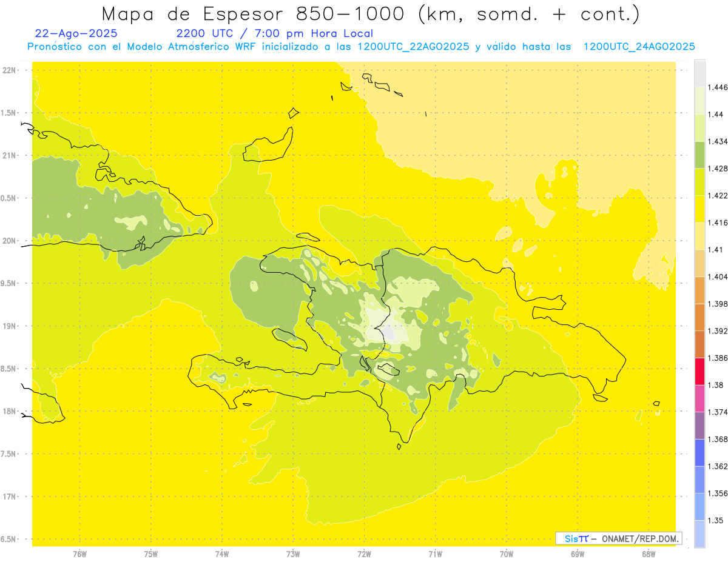The image size is (728, 562).
Task: Click the '19N' latitude label
Action: pyautogui.click(x=10, y=326)
